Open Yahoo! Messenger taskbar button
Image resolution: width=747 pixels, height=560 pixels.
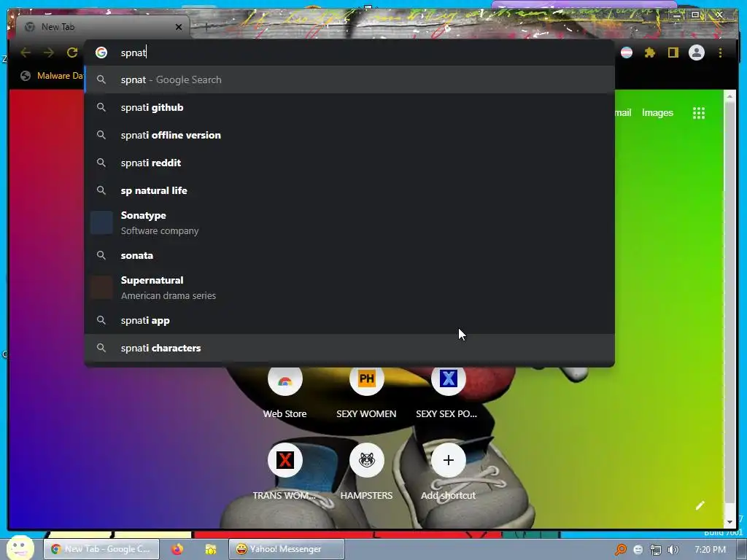coord(286,549)
